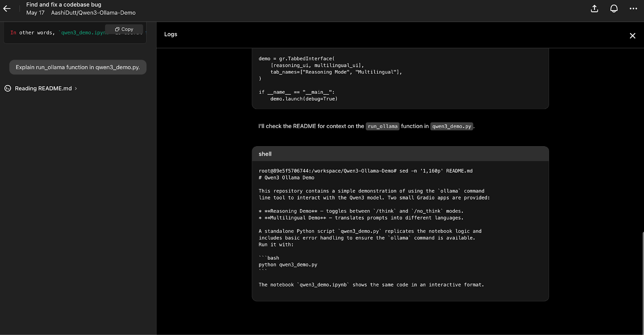Click the Multilingual Demo bullet line
This screenshot has height=335, width=644.
361,218
